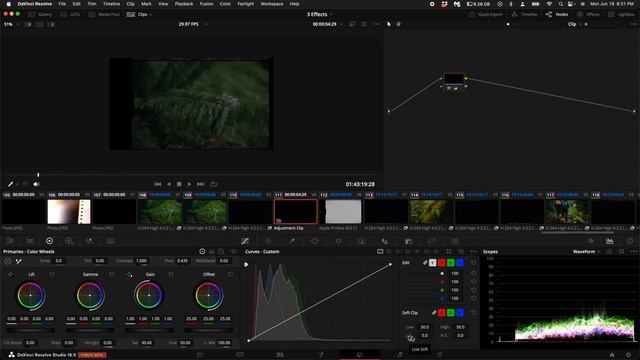The width and height of the screenshot is (640, 360).
Task: Toggle curve editing gang link beside Edit
Action: tap(425, 262)
